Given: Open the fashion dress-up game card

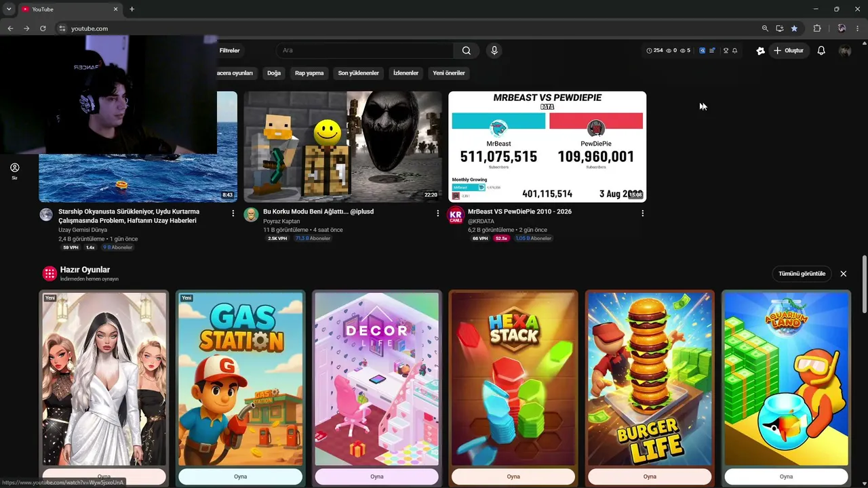Looking at the screenshot, I should [x=104, y=379].
